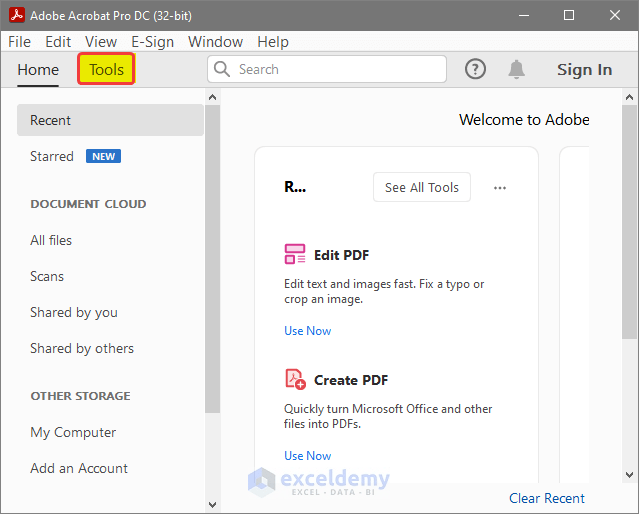639x514 pixels.
Task: Click the OTHER STORAGE section header
Action: [80, 396]
